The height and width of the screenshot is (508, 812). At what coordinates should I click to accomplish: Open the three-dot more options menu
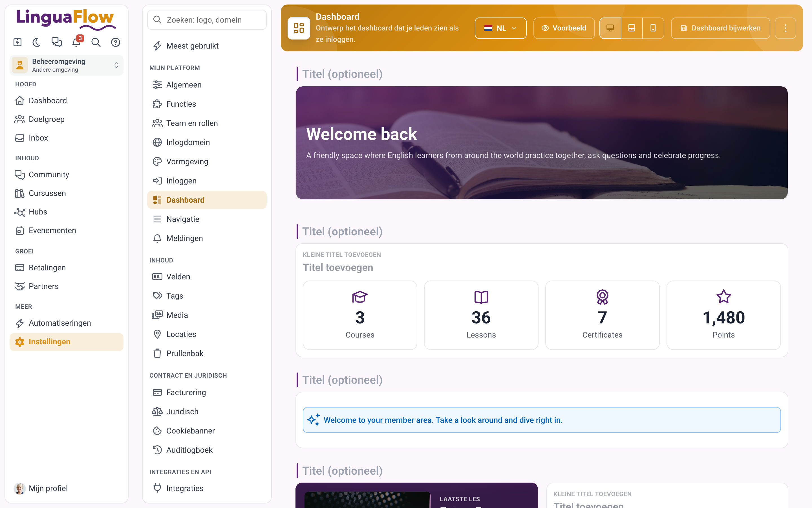(785, 28)
